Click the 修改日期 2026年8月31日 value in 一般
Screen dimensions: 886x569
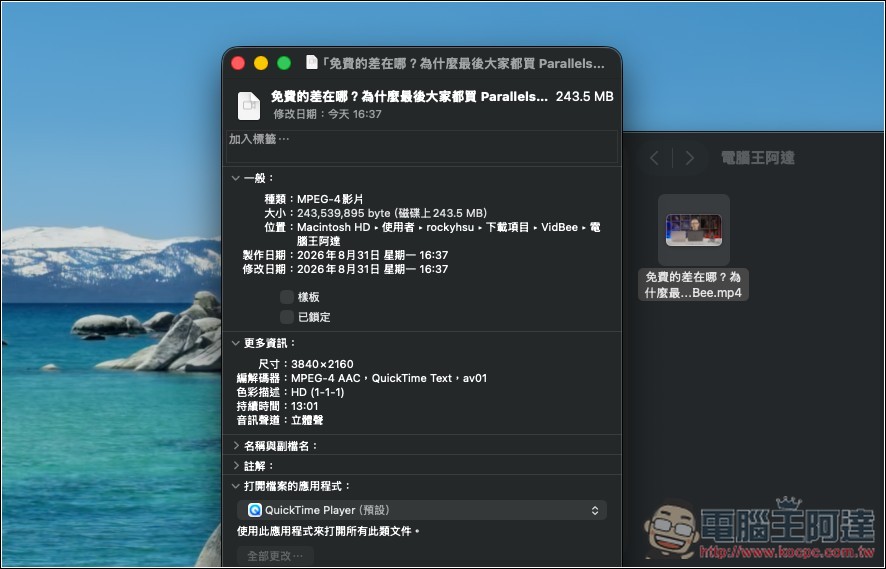(x=373, y=269)
